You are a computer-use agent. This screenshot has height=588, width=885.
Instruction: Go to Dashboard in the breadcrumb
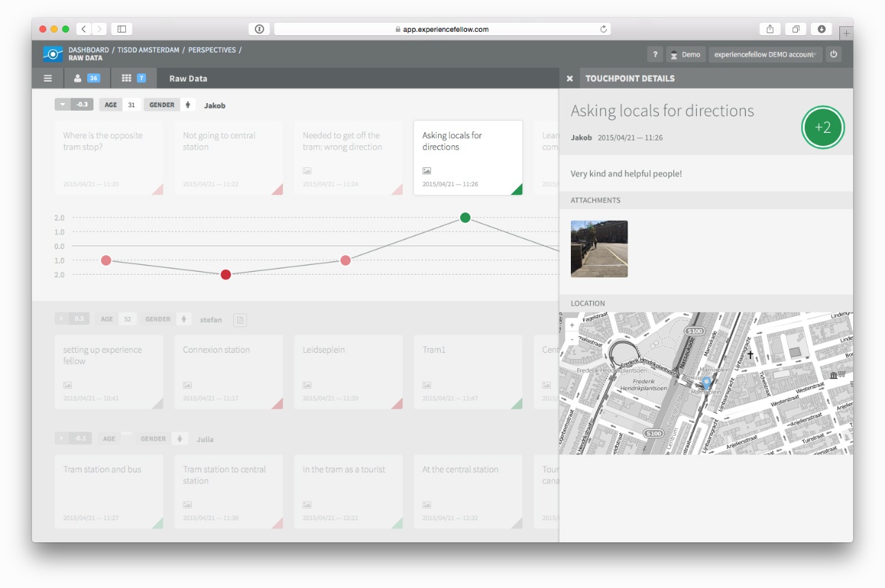[x=89, y=50]
